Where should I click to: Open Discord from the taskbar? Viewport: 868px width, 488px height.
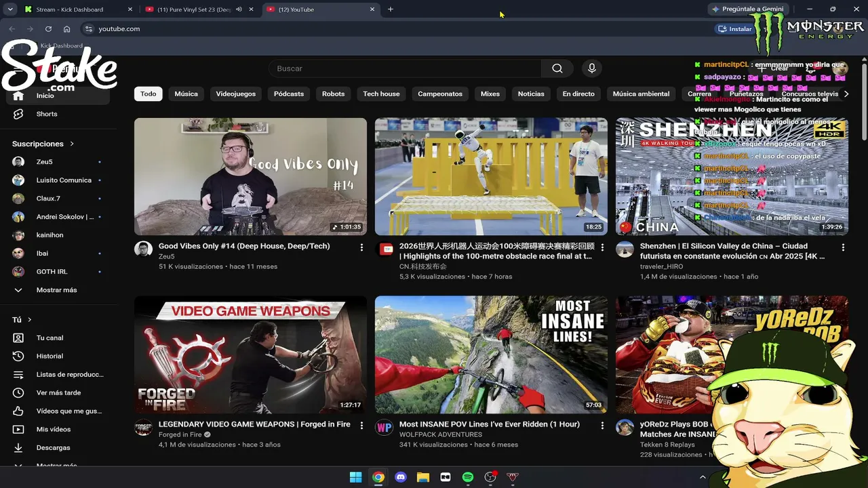tap(401, 477)
